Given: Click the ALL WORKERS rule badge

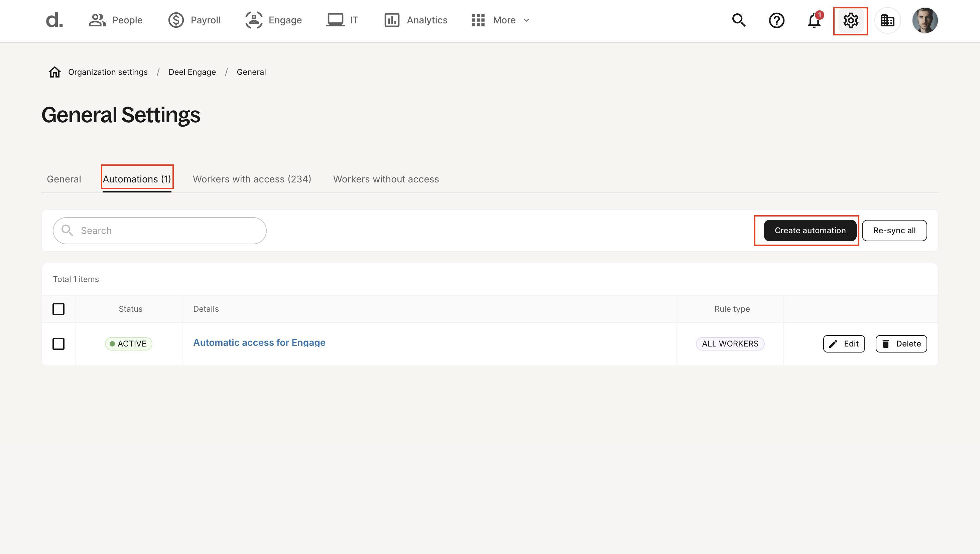Looking at the screenshot, I should [730, 344].
